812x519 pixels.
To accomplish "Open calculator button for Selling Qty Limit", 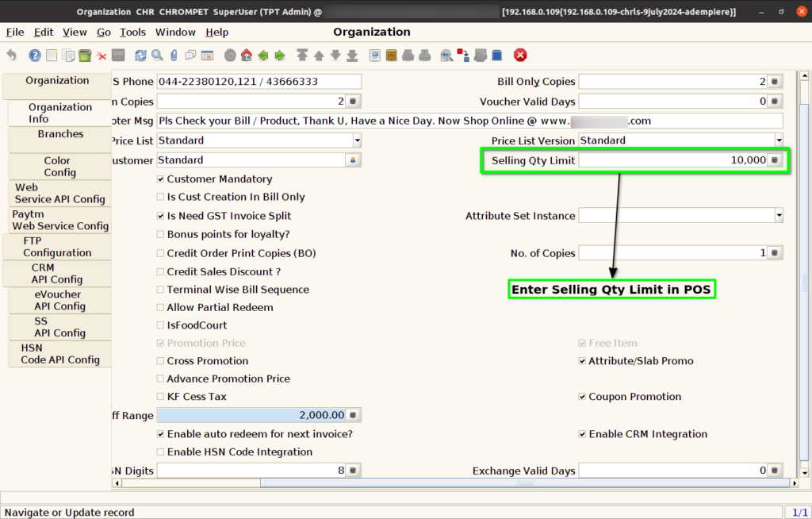I will (x=775, y=160).
